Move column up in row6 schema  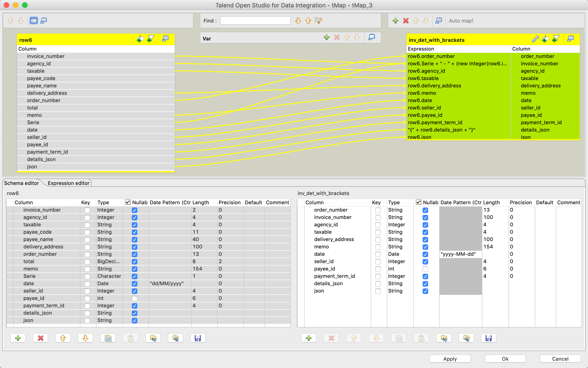click(63, 338)
